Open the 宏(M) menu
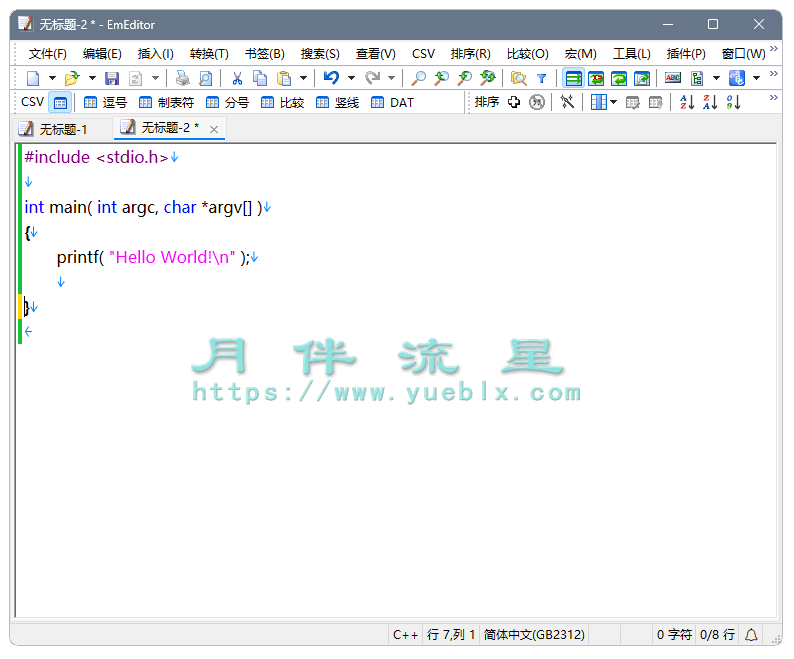Screen dimensions: 794x659 (x=580, y=54)
